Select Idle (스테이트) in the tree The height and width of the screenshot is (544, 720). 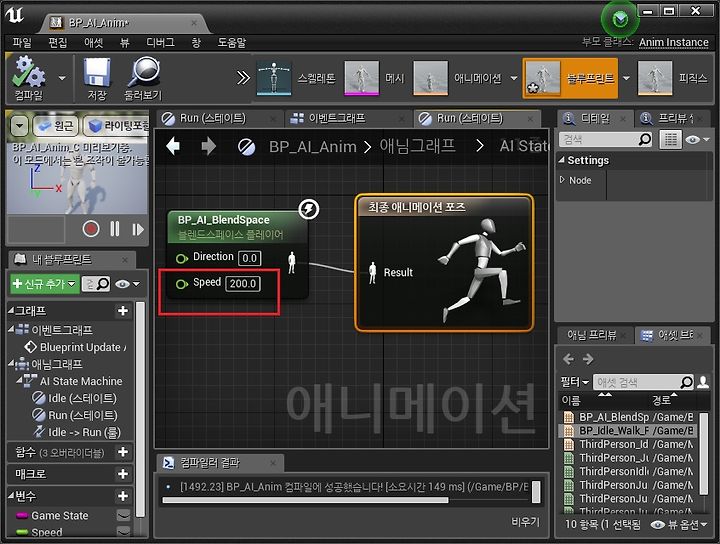74,398
